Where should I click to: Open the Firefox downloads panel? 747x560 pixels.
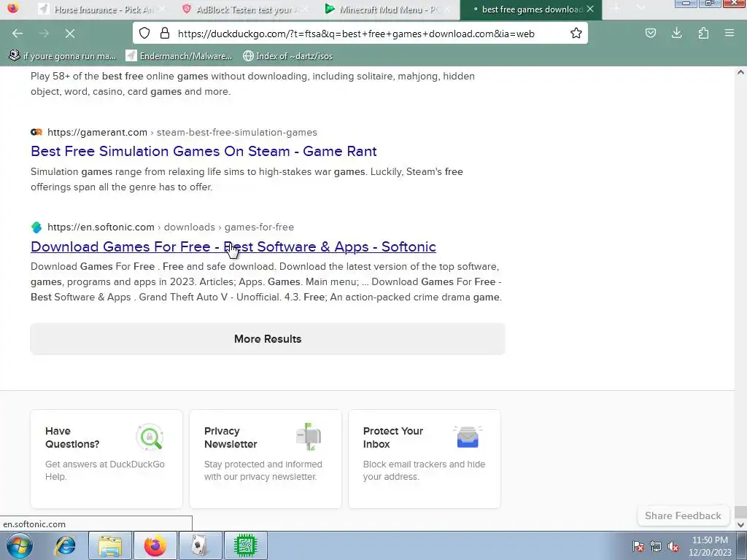pyautogui.click(x=676, y=33)
